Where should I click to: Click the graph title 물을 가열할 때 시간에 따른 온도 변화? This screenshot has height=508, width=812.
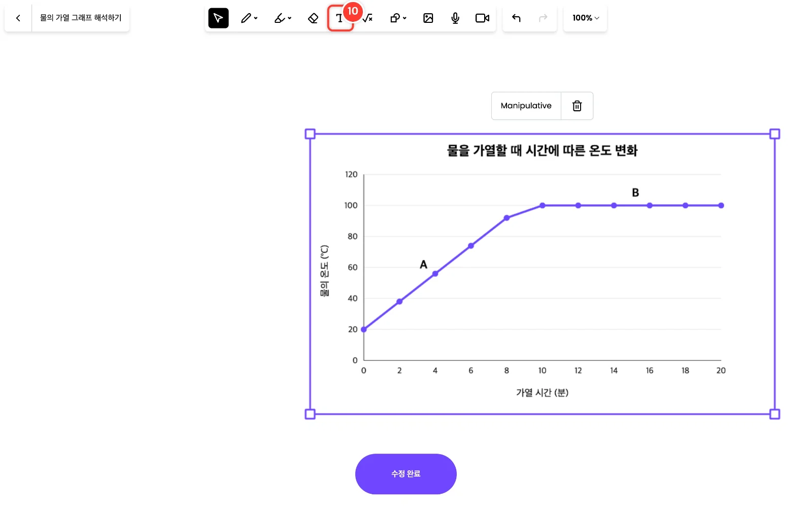pos(542,150)
